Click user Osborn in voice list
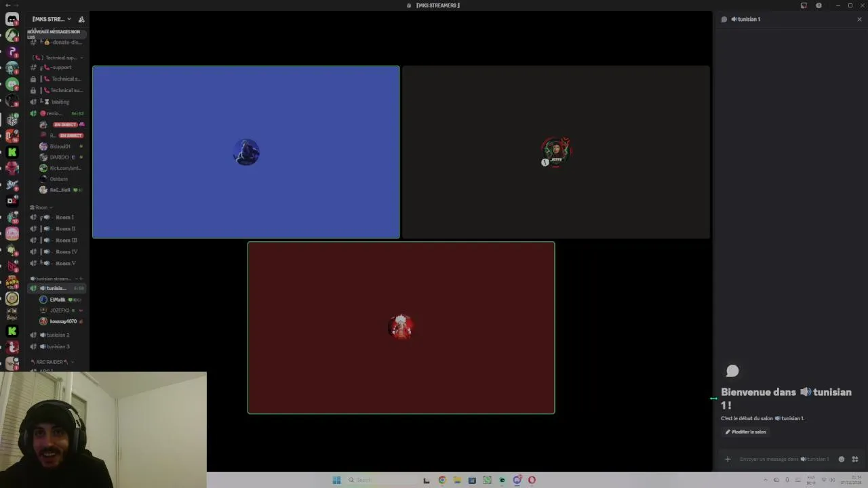The width and height of the screenshot is (868, 488). [x=61, y=179]
